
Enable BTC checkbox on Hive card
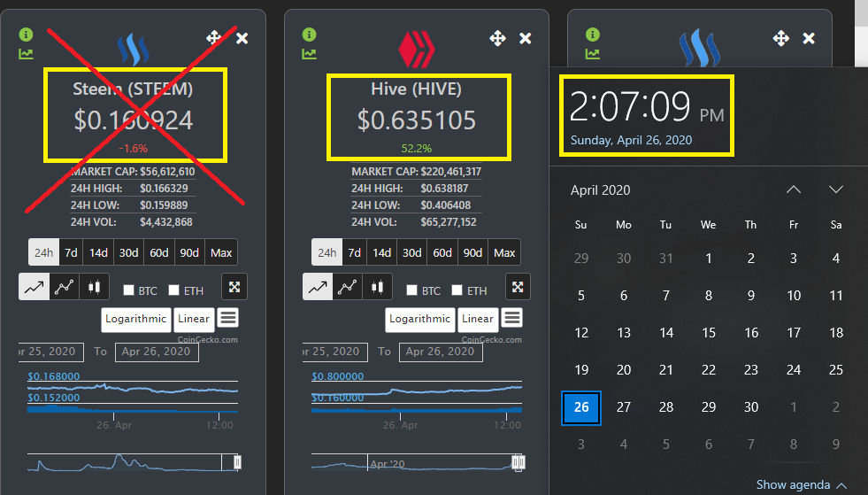[411, 290]
